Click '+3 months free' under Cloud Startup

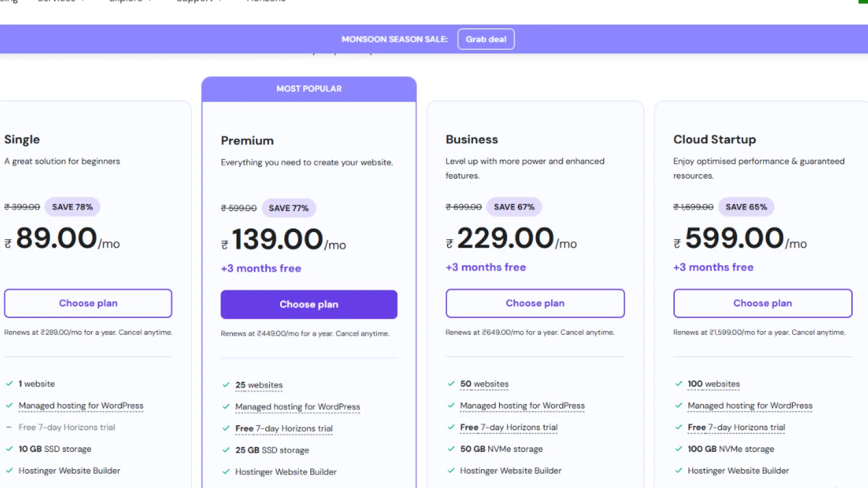point(713,267)
